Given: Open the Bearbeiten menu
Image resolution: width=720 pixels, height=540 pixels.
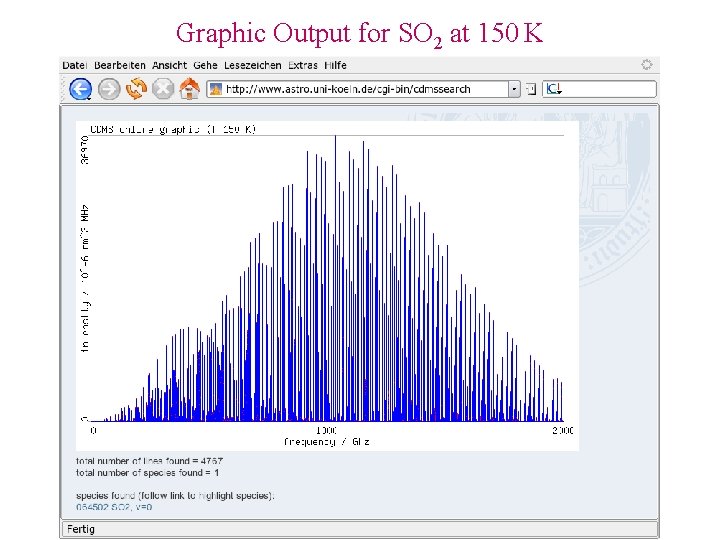Looking at the screenshot, I should pyautogui.click(x=120, y=65).
